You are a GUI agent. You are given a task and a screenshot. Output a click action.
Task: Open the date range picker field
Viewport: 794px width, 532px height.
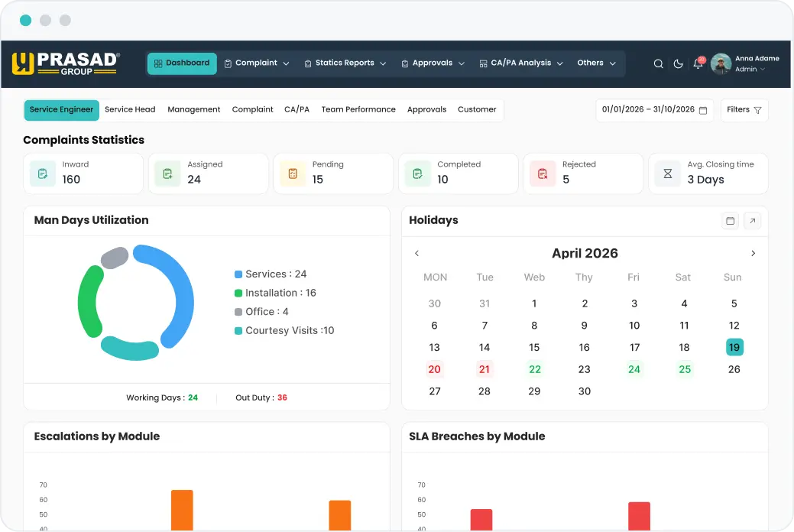(654, 110)
